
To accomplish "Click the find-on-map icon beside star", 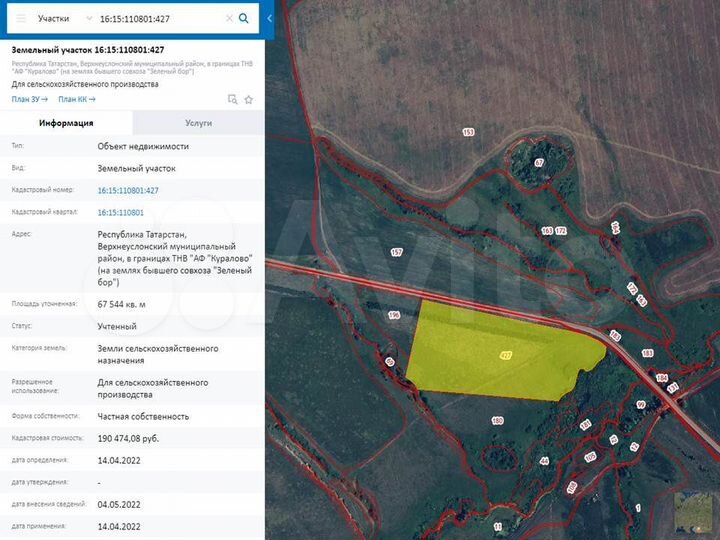I will [x=232, y=99].
